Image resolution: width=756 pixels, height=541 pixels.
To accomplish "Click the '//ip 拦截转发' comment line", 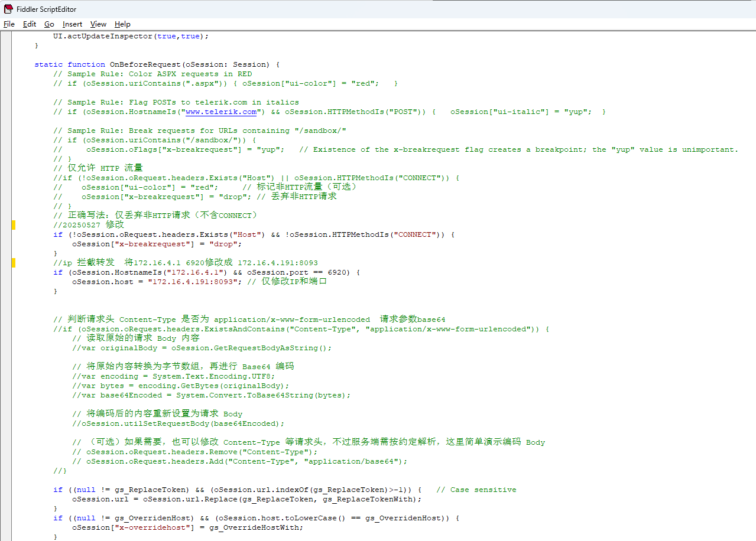I will (186, 263).
